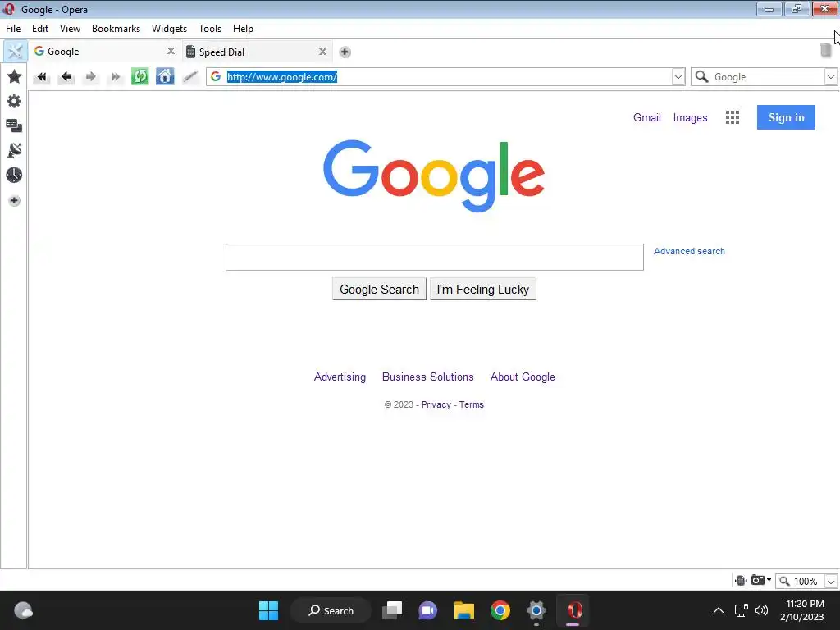Open the View menu

pyautogui.click(x=70, y=29)
